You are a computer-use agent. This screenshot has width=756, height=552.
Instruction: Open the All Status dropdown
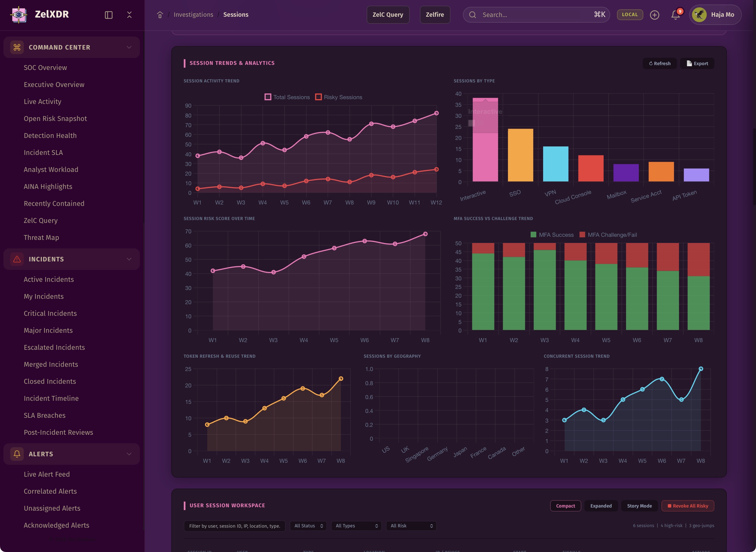[308, 526]
